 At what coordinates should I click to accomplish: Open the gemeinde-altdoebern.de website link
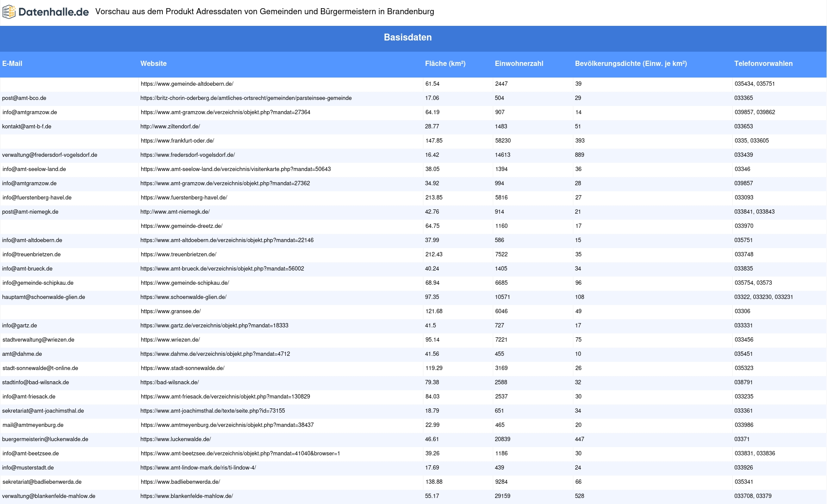tap(187, 84)
